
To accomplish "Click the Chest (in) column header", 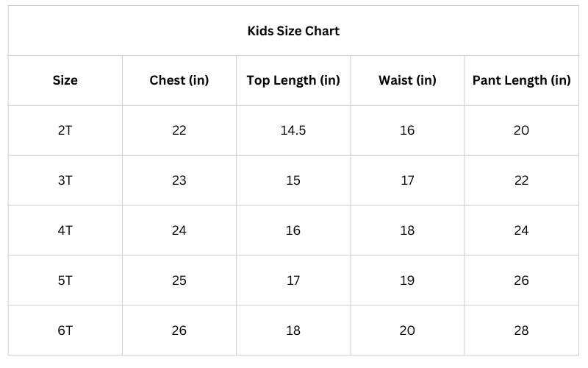I will pyautogui.click(x=179, y=80).
